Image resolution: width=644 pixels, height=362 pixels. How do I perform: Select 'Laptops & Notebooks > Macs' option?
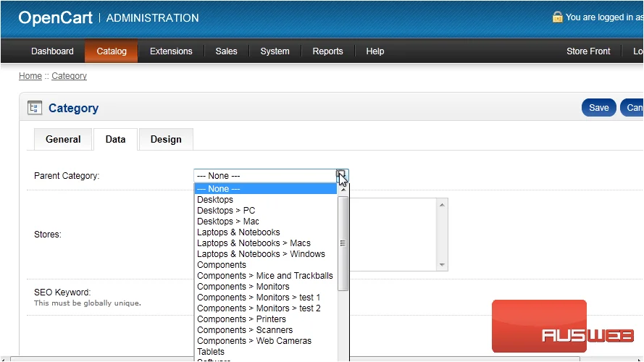pyautogui.click(x=265, y=243)
